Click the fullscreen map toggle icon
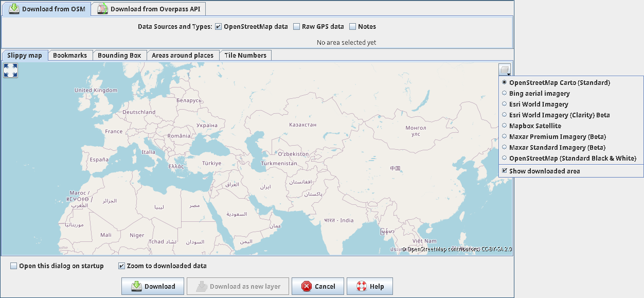Image resolution: width=644 pixels, height=298 pixels. [x=10, y=70]
